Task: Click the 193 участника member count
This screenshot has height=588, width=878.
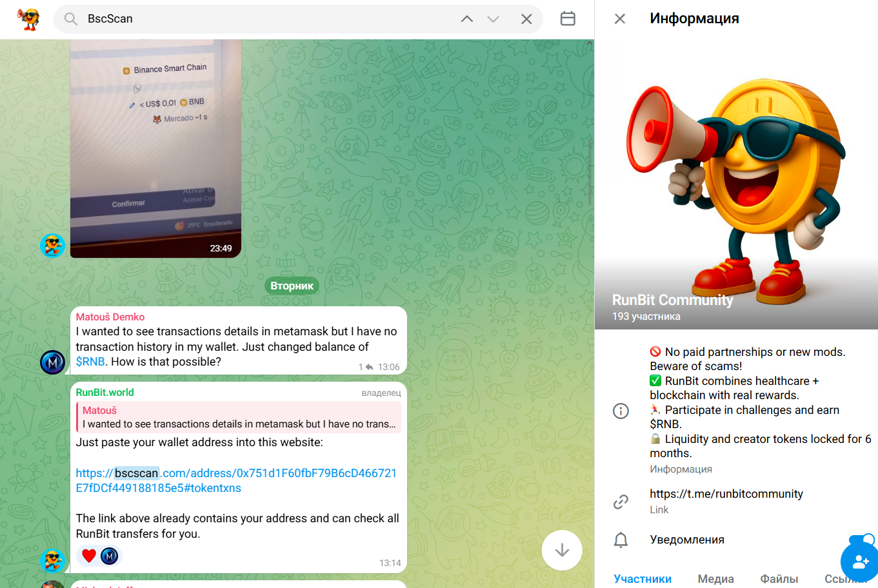Action: click(x=646, y=317)
